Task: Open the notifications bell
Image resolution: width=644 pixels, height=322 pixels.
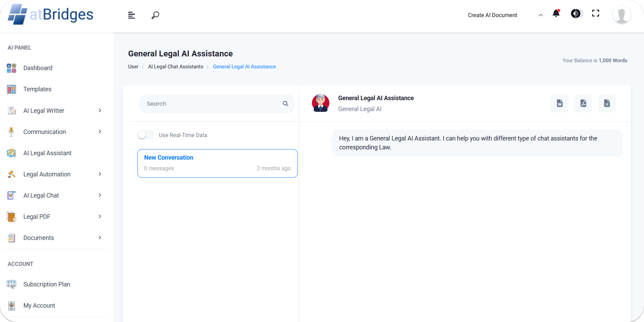Action: (x=556, y=14)
